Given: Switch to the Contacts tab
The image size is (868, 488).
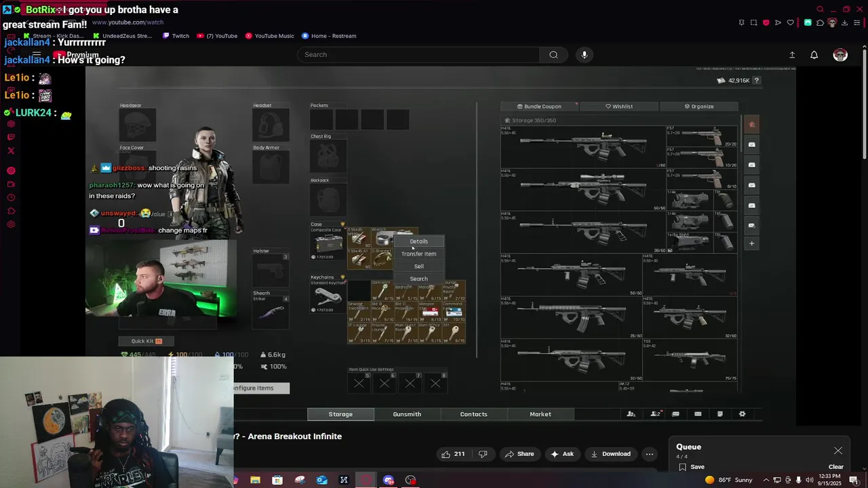Looking at the screenshot, I should click(x=473, y=414).
